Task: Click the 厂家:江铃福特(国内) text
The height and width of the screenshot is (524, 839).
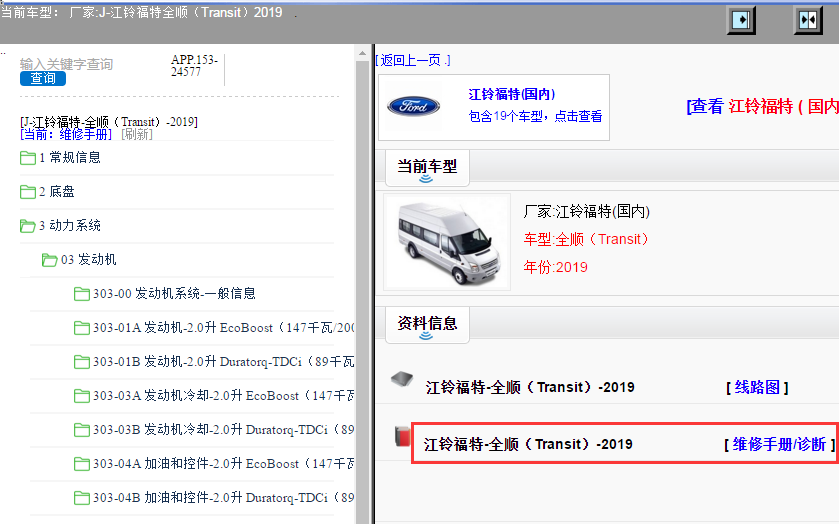Action: (586, 211)
